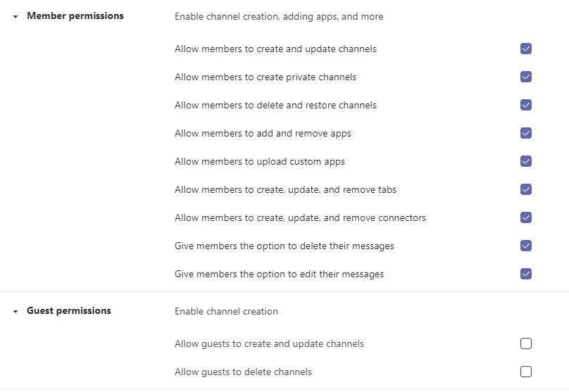Uncheck Allow members to add and remove apps
The width and height of the screenshot is (569, 392).
pos(526,133)
